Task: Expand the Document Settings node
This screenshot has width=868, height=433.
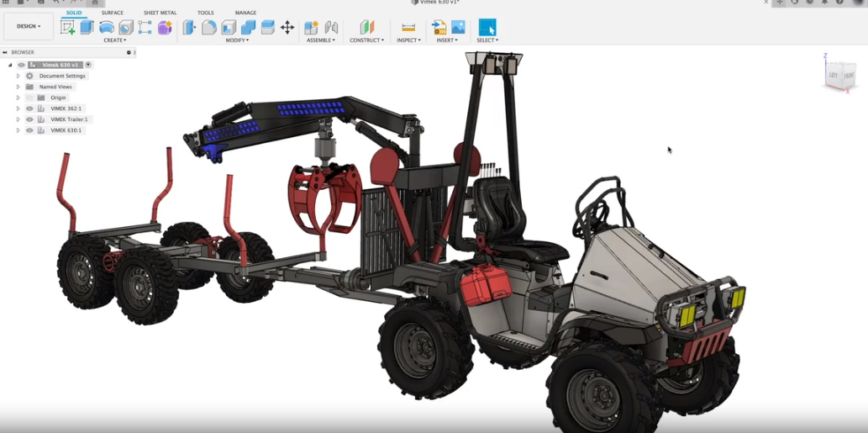Action: coord(18,76)
